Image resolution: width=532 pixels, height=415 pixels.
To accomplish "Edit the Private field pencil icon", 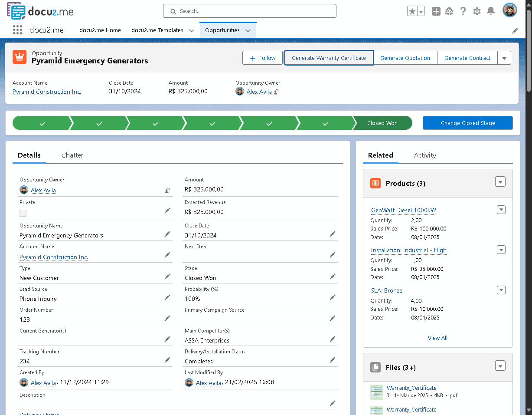I will [167, 211].
